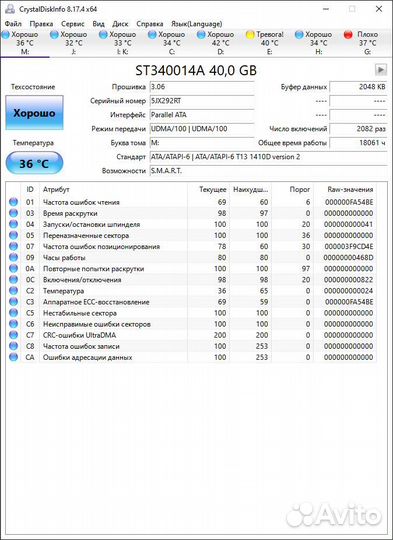Select the Температура attribute row
The height and width of the screenshot is (540, 393).
pos(192,291)
